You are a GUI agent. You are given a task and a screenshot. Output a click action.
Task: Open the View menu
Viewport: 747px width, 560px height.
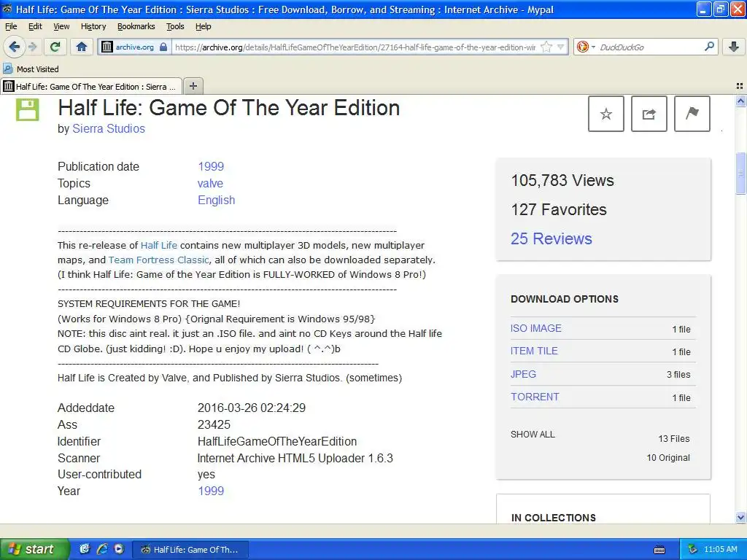[61, 26]
